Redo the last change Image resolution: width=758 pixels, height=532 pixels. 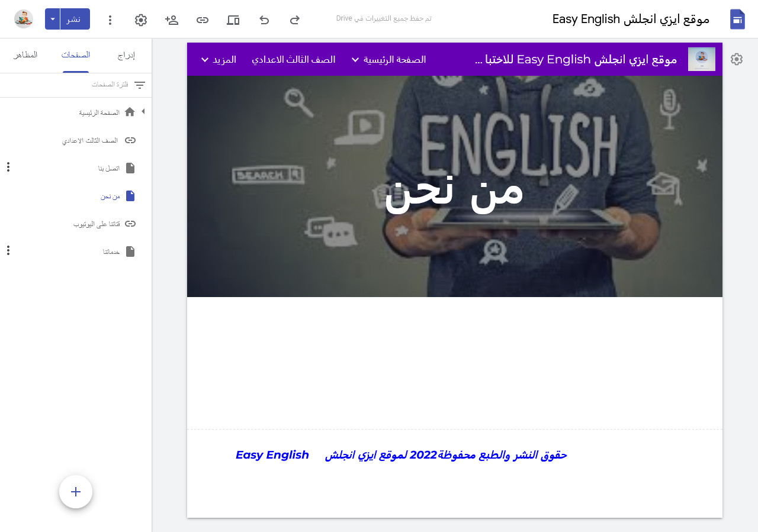[x=294, y=20]
